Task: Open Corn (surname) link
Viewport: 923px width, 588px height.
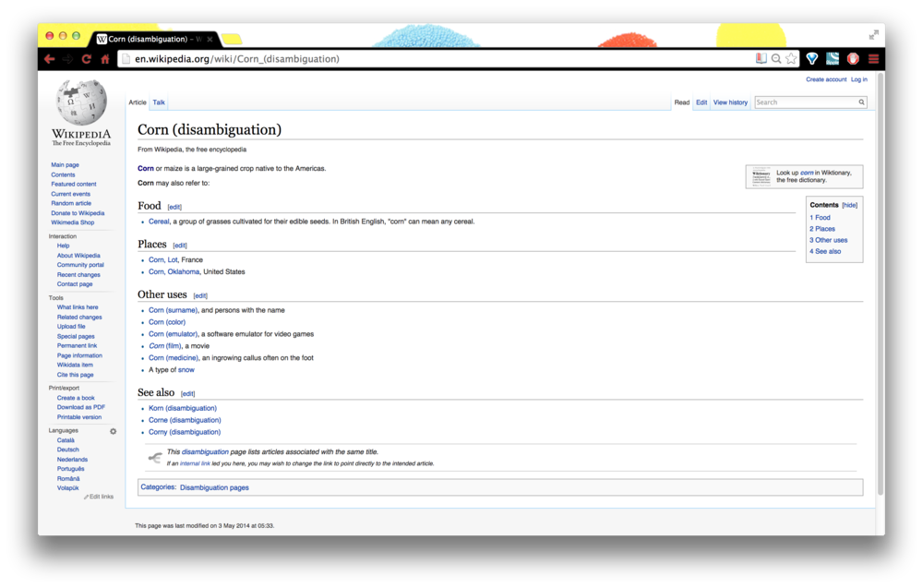Action: click(x=174, y=310)
